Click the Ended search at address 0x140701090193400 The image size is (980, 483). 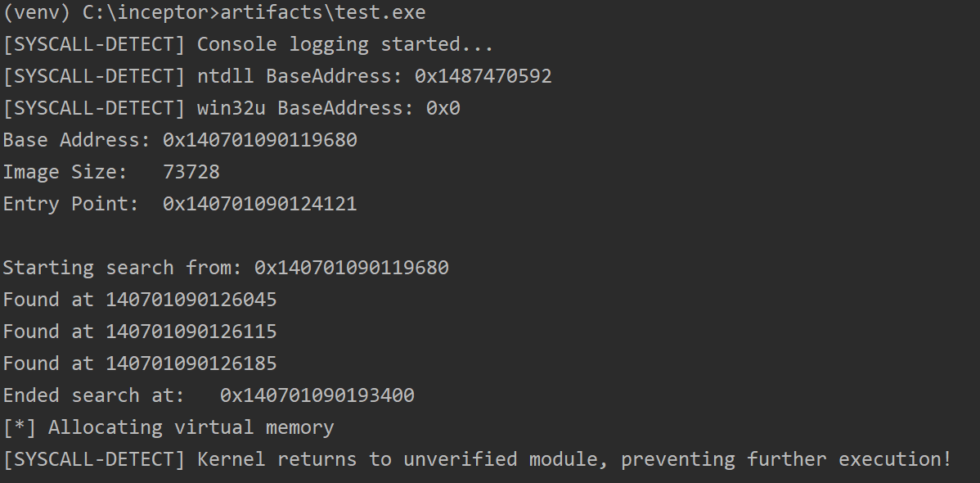click(317, 395)
